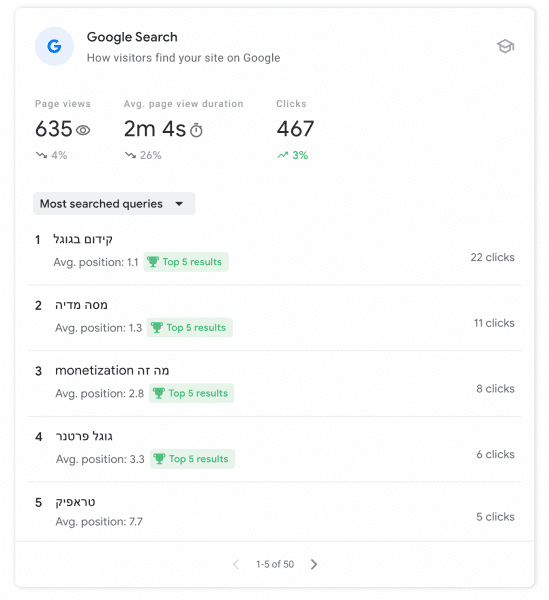This screenshot has width=549, height=600.
Task: Click the 'Page views' metric label
Action: (x=63, y=104)
